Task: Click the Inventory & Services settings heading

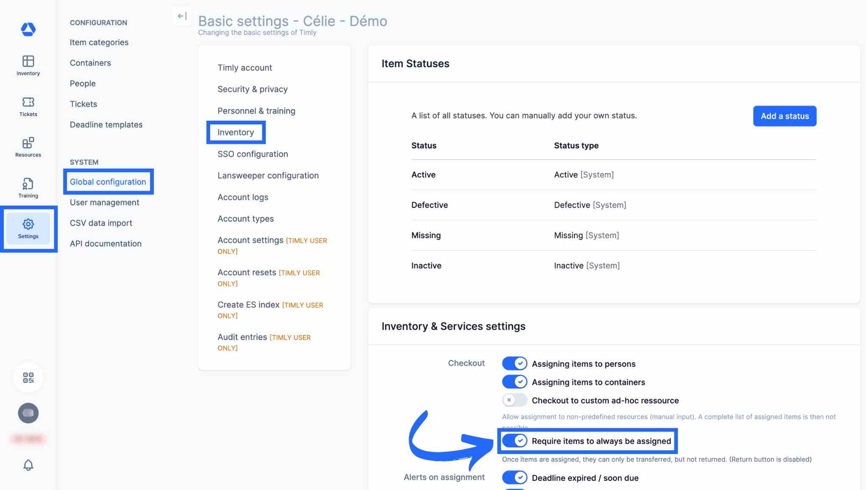Action: (453, 326)
